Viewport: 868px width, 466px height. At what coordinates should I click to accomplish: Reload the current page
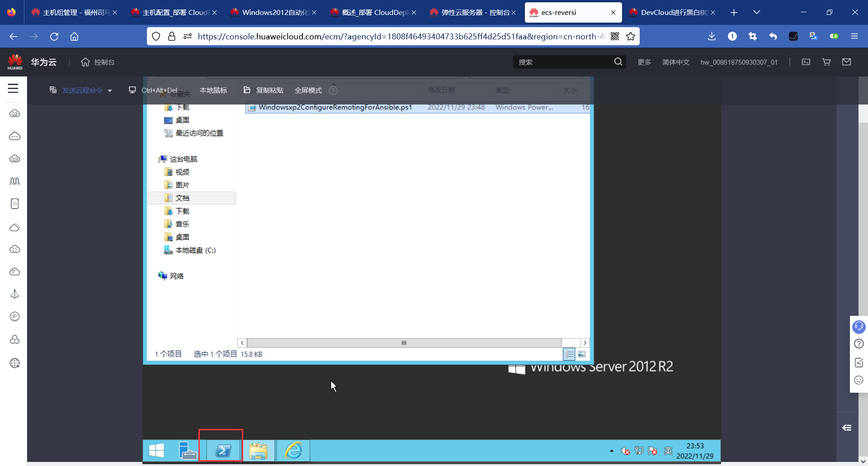54,37
